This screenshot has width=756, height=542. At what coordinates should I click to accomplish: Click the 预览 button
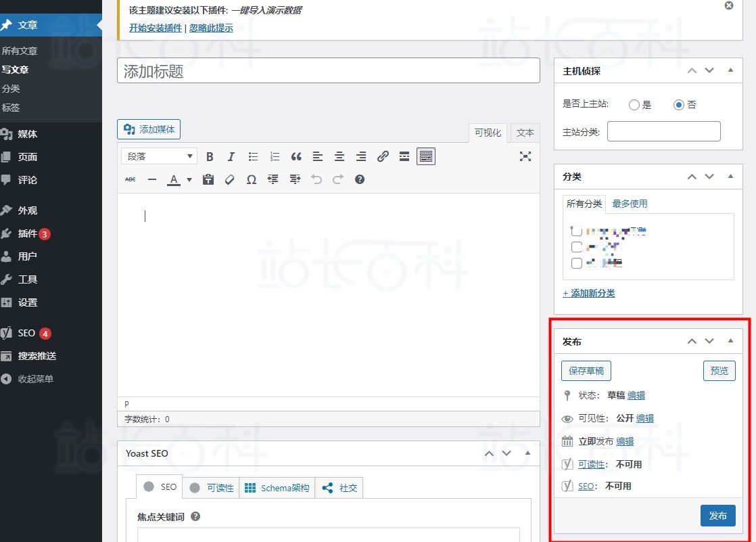tap(719, 371)
